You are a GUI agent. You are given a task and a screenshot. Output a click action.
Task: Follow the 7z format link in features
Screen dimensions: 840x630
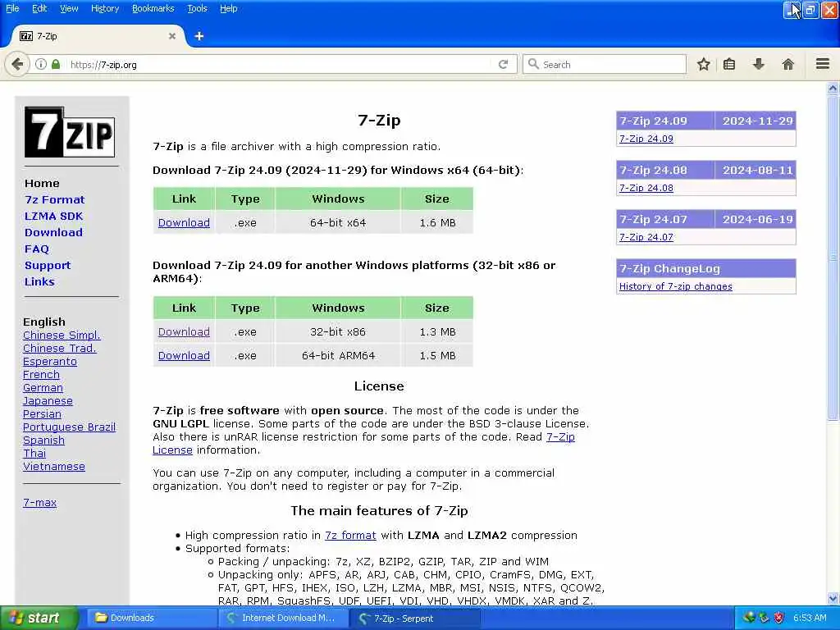coord(350,535)
